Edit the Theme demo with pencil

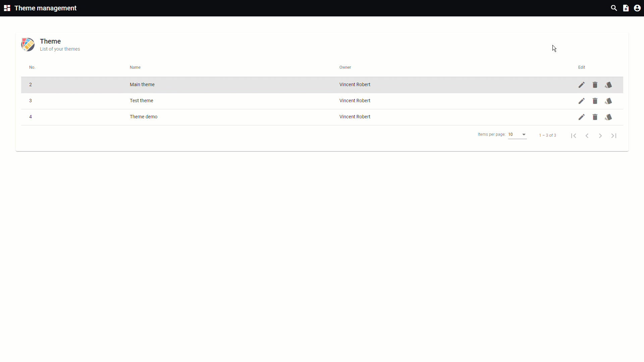[582, 117]
